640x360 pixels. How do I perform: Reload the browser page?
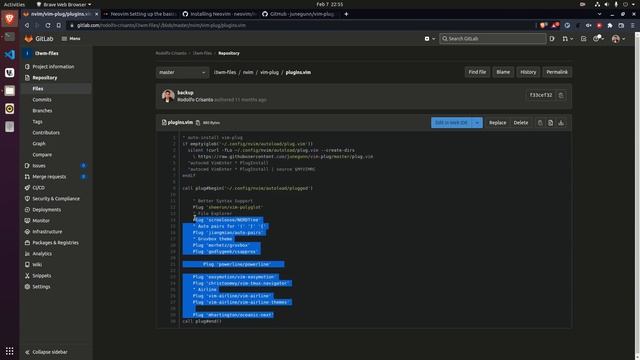[x=48, y=25]
